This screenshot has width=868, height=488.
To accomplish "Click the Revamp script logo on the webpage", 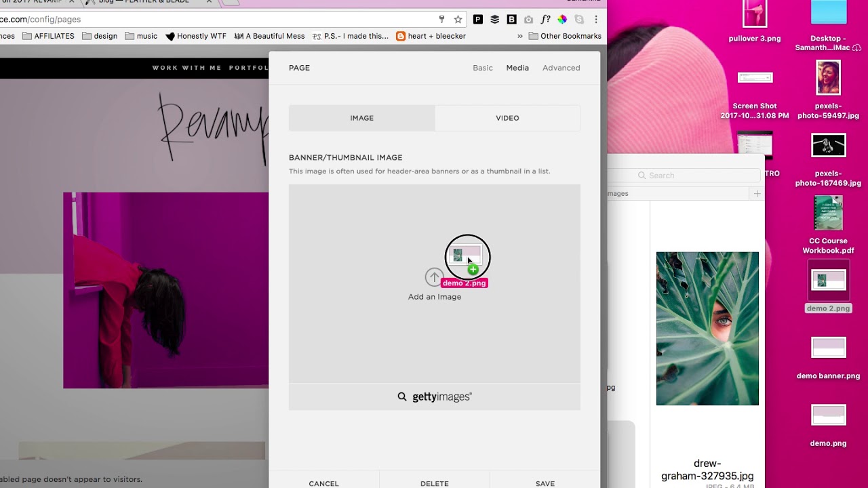I will [x=213, y=129].
